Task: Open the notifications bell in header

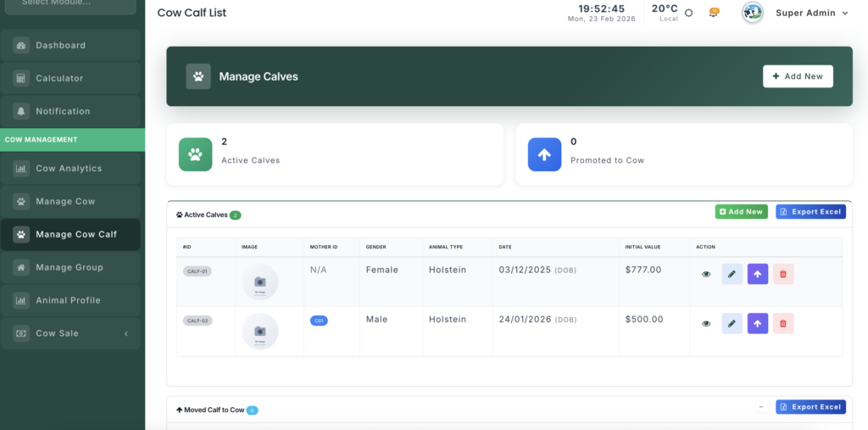Action: click(714, 13)
